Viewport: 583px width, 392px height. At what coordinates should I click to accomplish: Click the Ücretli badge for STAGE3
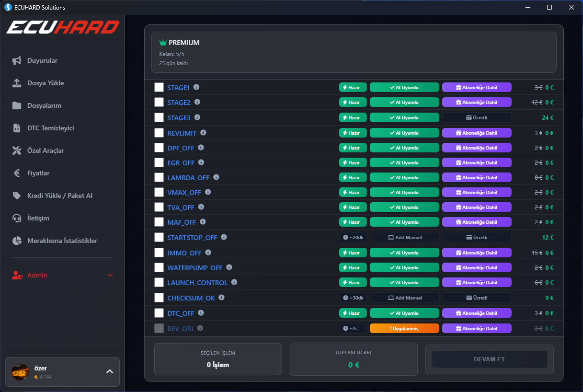pos(477,117)
